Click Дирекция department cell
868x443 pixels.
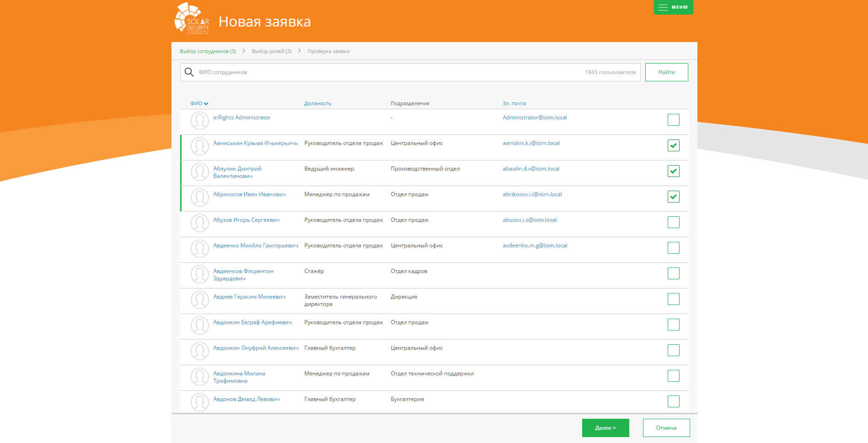click(404, 297)
